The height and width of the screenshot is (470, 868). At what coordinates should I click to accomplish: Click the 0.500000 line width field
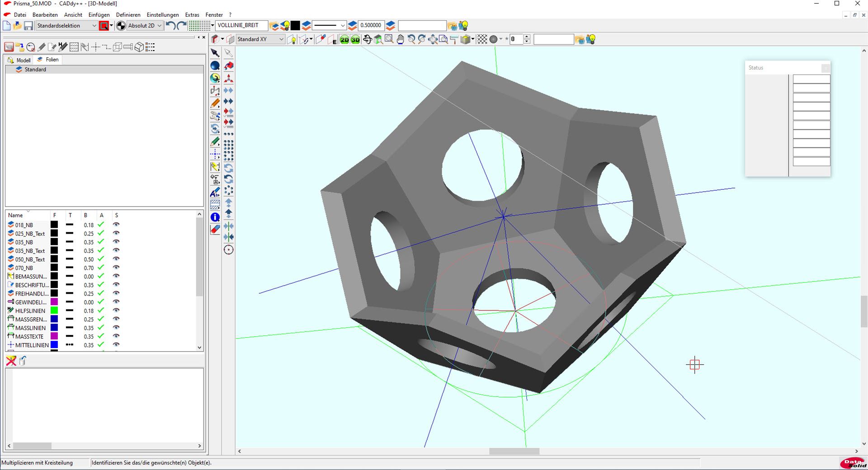(x=371, y=26)
